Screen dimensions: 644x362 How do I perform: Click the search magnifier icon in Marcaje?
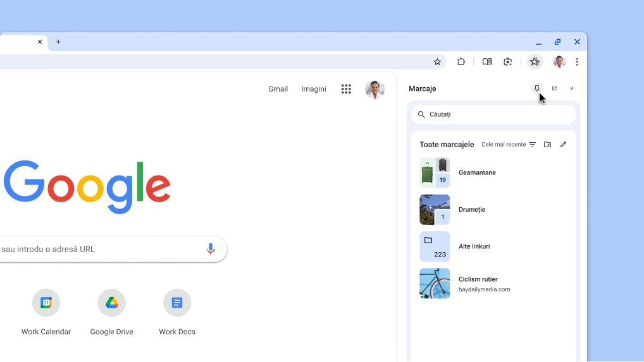click(421, 114)
